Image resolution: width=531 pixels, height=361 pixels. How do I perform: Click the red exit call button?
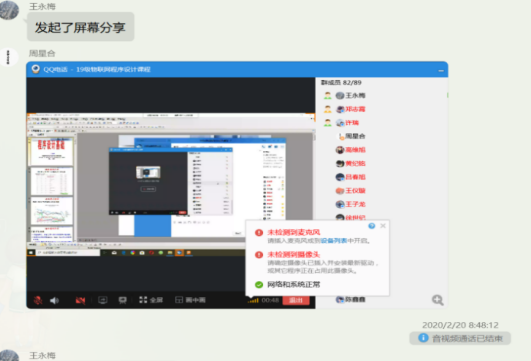pos(296,300)
